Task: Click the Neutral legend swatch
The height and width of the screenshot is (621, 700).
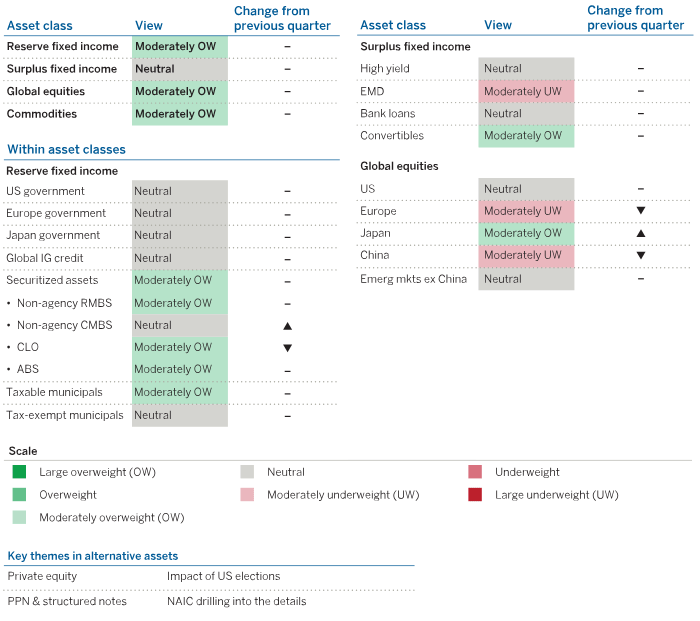Action: [247, 472]
